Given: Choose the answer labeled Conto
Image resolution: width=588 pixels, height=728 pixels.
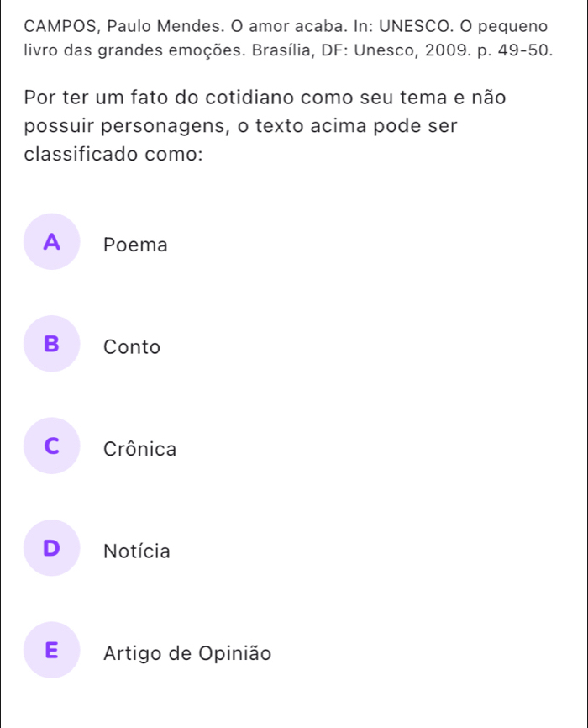Looking at the screenshot, I should (x=132, y=347).
